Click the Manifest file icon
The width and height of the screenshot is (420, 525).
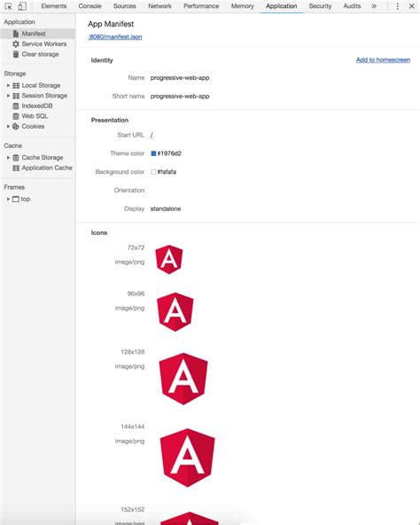(16, 34)
